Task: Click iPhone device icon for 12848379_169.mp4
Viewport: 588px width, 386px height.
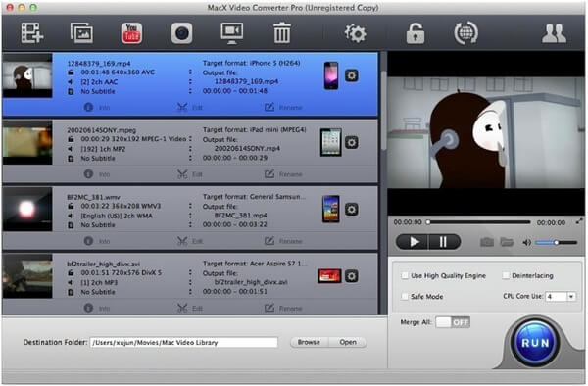Action: click(x=331, y=75)
